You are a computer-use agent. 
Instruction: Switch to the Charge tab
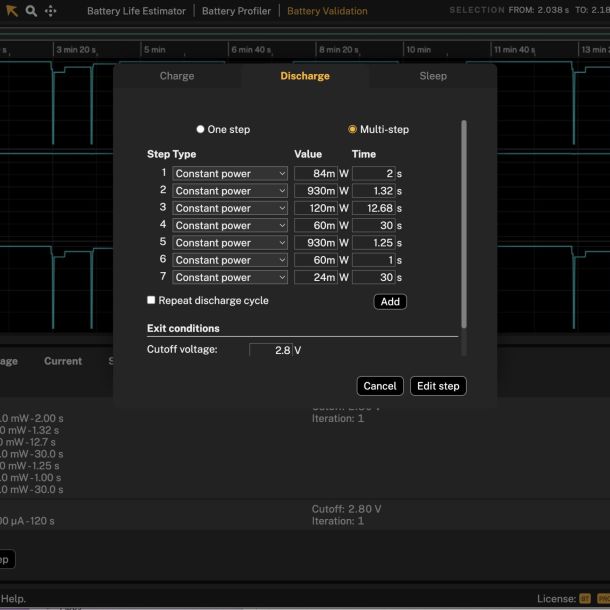click(177, 76)
